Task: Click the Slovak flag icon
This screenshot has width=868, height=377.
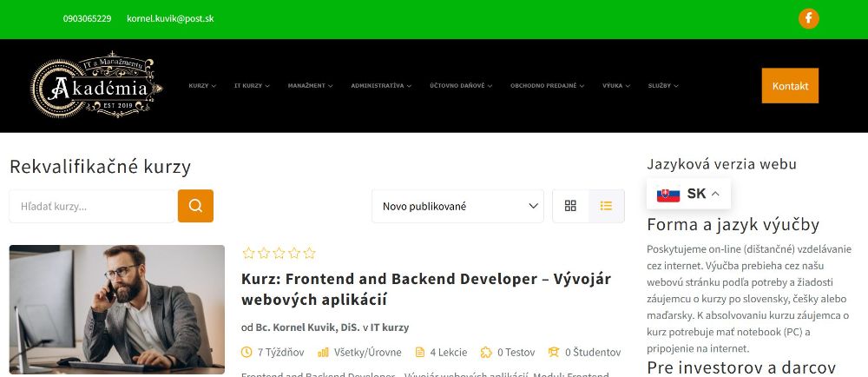Action: tap(668, 195)
